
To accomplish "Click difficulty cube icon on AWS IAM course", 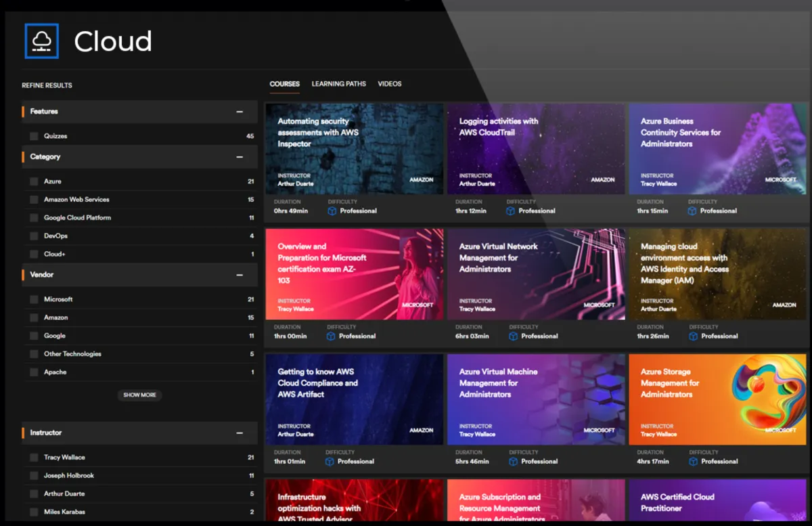I will click(693, 336).
